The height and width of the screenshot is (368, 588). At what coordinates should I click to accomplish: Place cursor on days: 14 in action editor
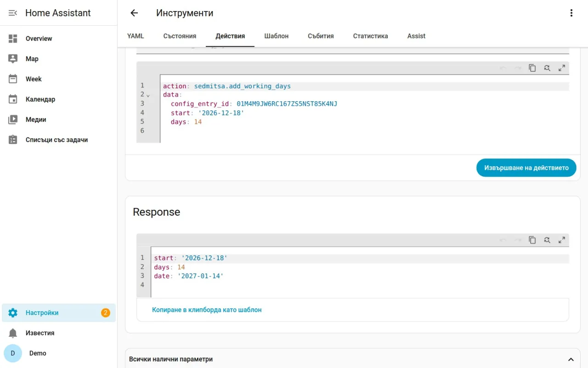(x=186, y=122)
